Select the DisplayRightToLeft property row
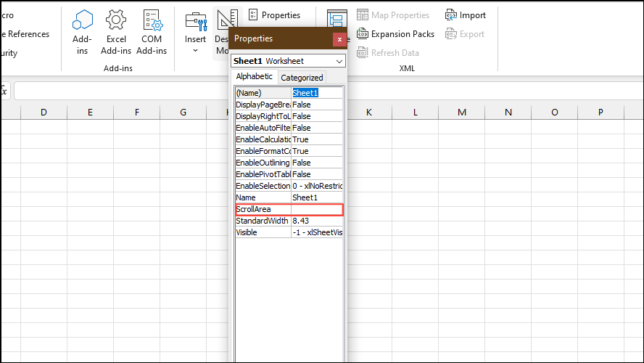644x363 pixels. coord(289,116)
